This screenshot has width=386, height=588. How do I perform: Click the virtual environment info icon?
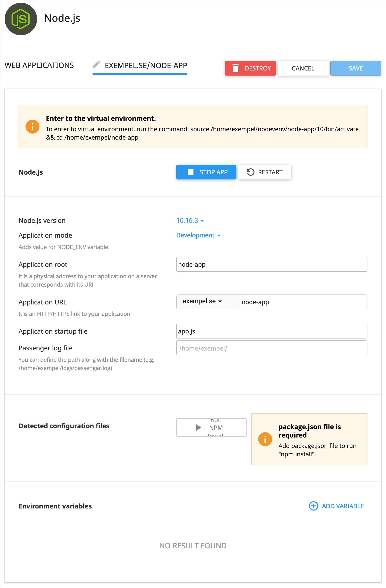[x=32, y=127]
